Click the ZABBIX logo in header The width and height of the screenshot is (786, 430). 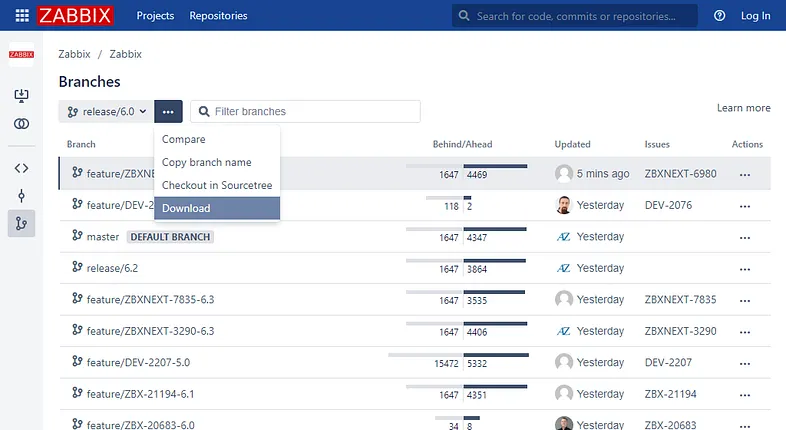pos(75,16)
